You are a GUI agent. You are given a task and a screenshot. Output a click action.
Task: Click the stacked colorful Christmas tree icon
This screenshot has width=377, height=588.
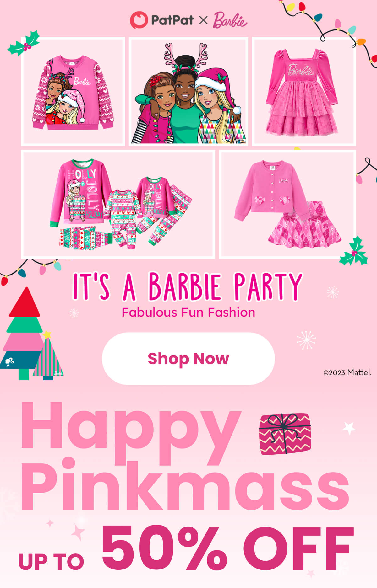coord(23,333)
